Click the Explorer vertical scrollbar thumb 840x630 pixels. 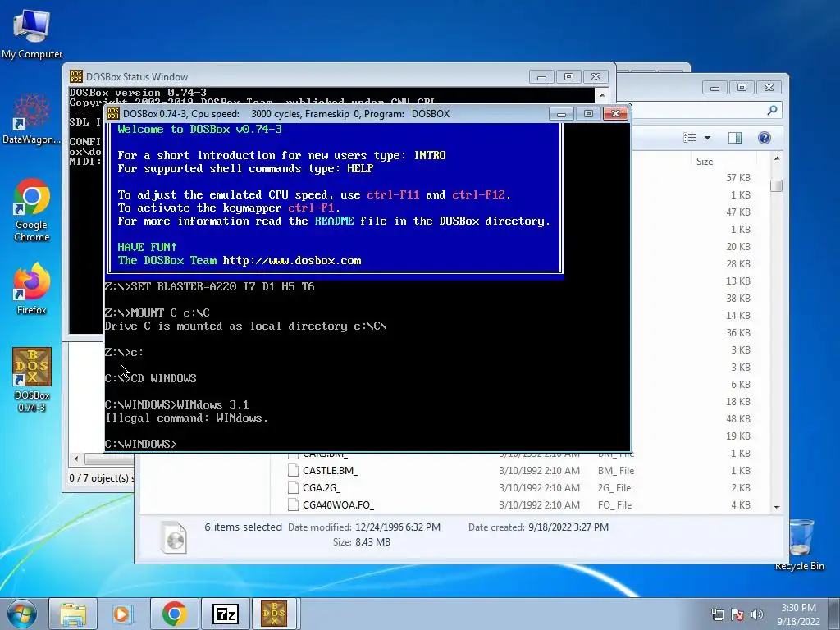(777, 185)
